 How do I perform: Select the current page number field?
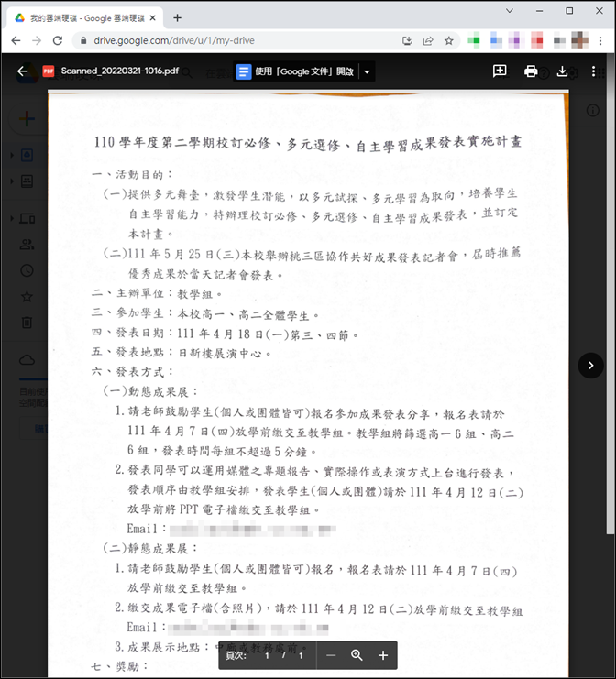267,655
